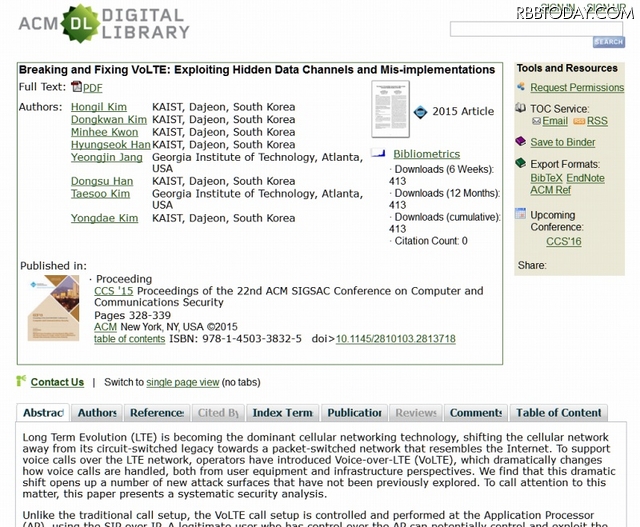Image resolution: width=640 pixels, height=527 pixels.
Task: Open the table of contents link
Action: [129, 339]
